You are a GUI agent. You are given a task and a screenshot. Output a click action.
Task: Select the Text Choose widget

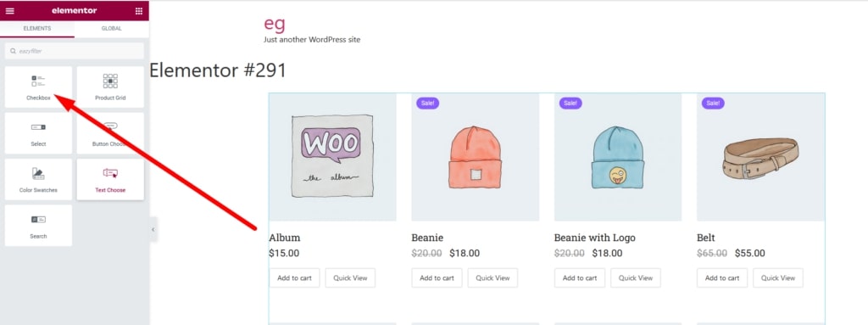(x=110, y=179)
